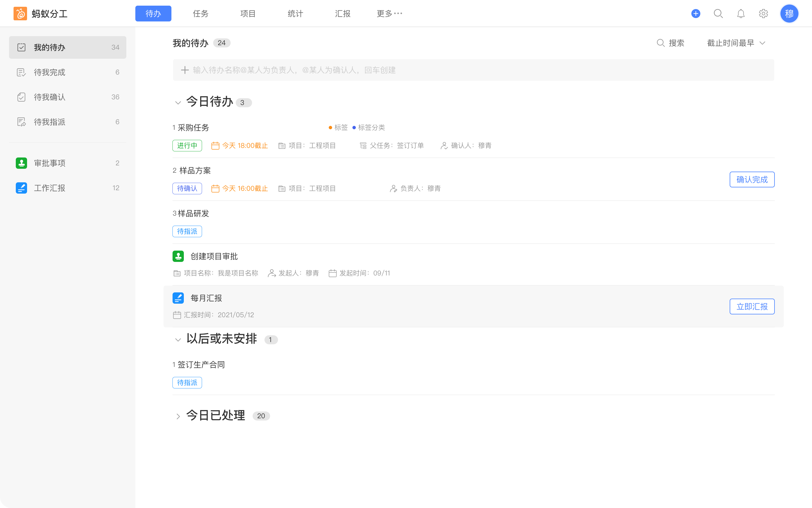The height and width of the screenshot is (508, 812).
Task: Switch to 待办 tab
Action: pos(153,14)
